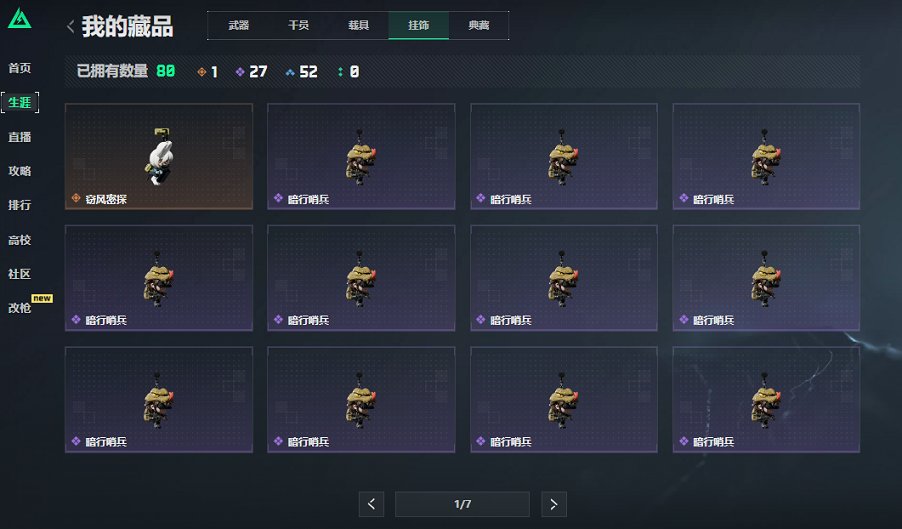Open the 载具 tab

click(x=358, y=25)
